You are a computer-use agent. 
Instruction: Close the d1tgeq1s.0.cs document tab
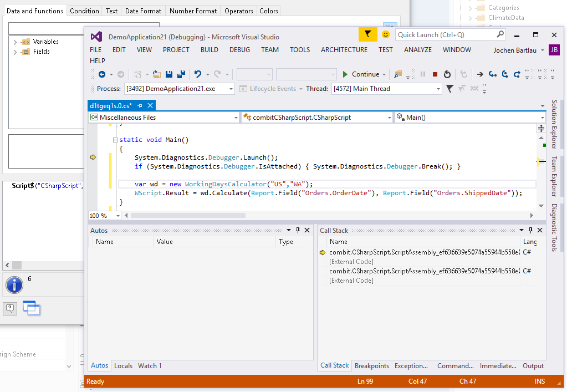(x=150, y=105)
